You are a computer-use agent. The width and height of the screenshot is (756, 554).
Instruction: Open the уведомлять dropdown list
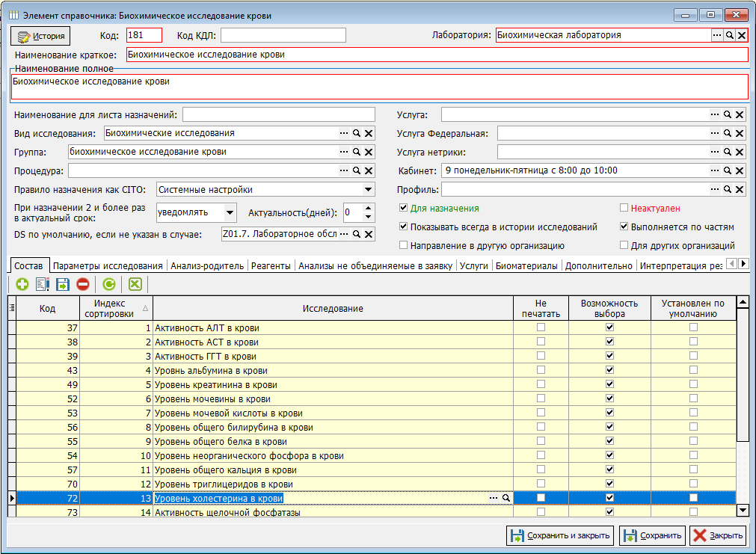pos(230,212)
